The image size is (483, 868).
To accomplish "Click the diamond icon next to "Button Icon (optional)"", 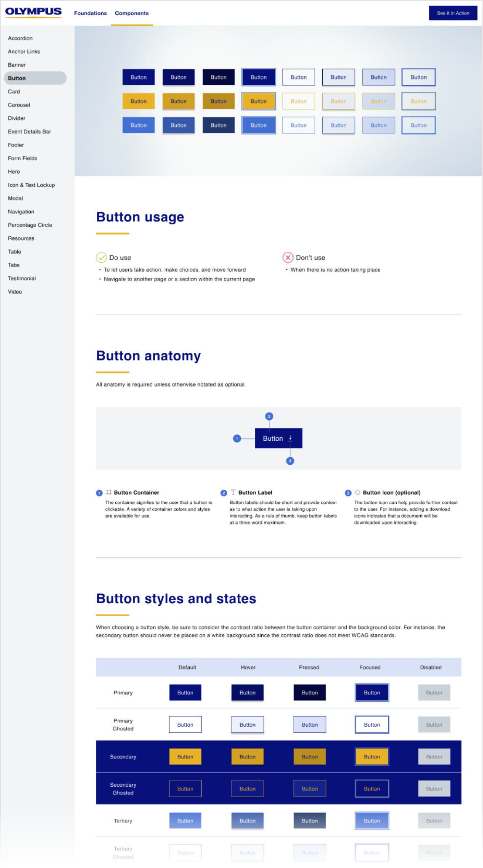I will click(357, 492).
